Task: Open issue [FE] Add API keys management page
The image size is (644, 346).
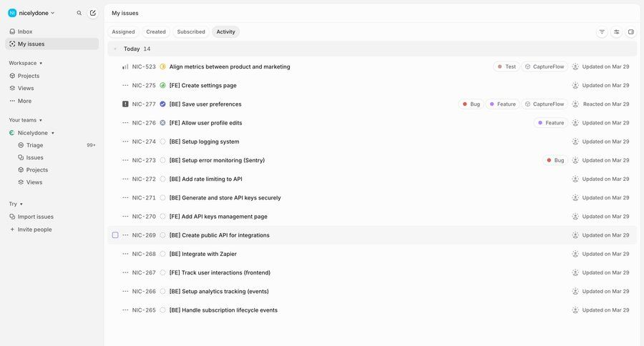Action: [x=218, y=217]
